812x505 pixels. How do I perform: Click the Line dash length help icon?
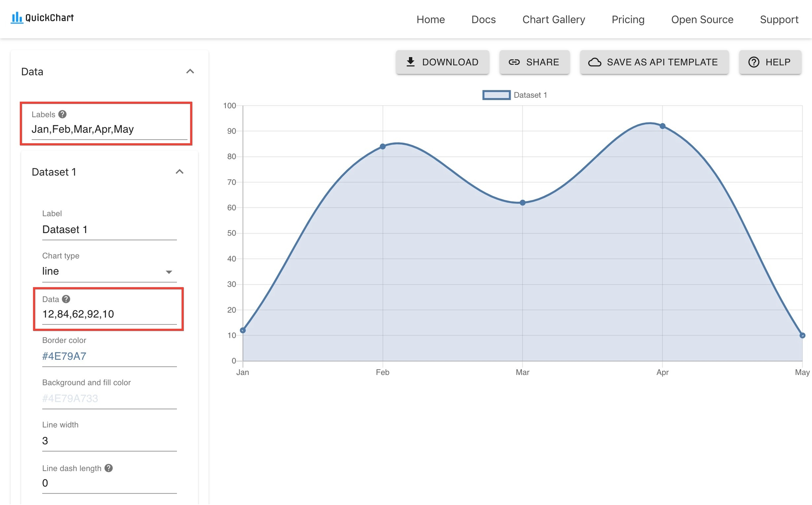pyautogui.click(x=109, y=468)
